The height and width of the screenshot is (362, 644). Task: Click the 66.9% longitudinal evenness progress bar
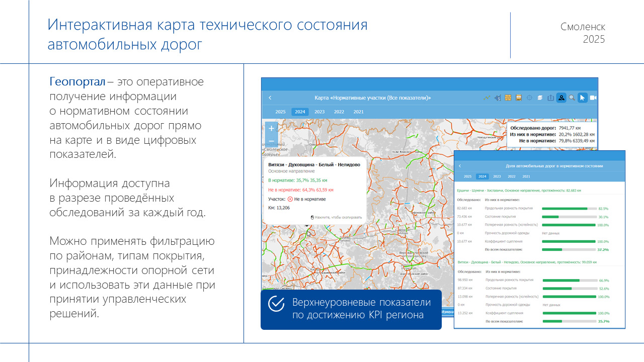click(x=569, y=280)
